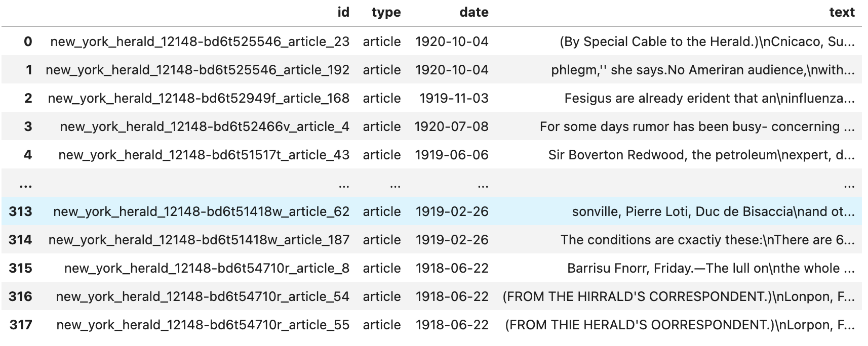Select id ending article_192

pyautogui.click(x=198, y=70)
